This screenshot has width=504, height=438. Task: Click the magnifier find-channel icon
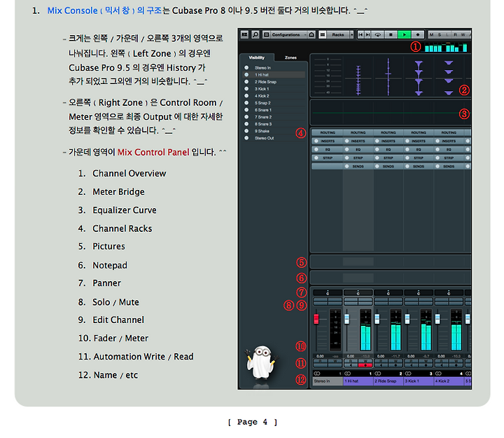[255, 34]
